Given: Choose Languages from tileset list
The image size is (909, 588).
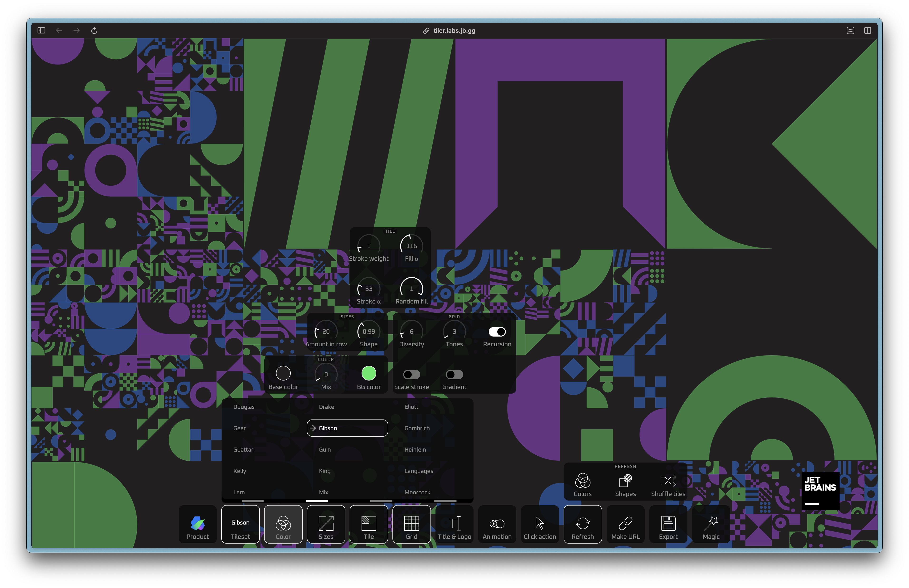Looking at the screenshot, I should [418, 471].
